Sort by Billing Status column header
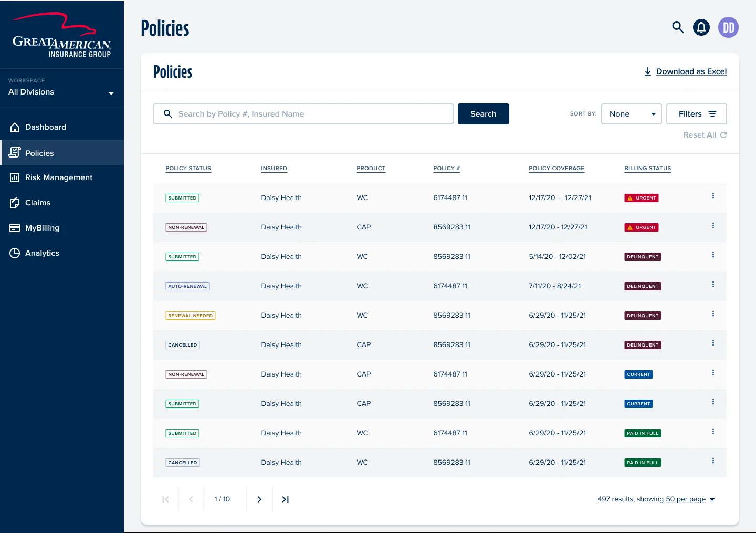This screenshot has width=756, height=533. pos(647,169)
